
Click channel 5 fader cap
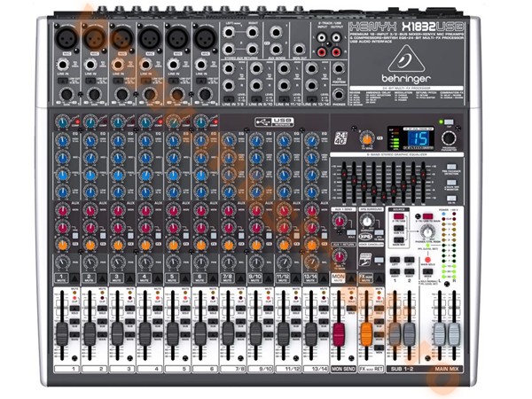pos(173,334)
